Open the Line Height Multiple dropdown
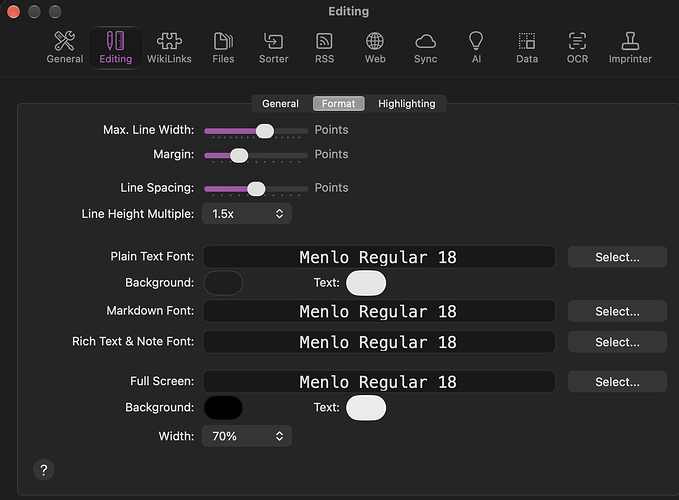The image size is (679, 500). pyautogui.click(x=247, y=214)
